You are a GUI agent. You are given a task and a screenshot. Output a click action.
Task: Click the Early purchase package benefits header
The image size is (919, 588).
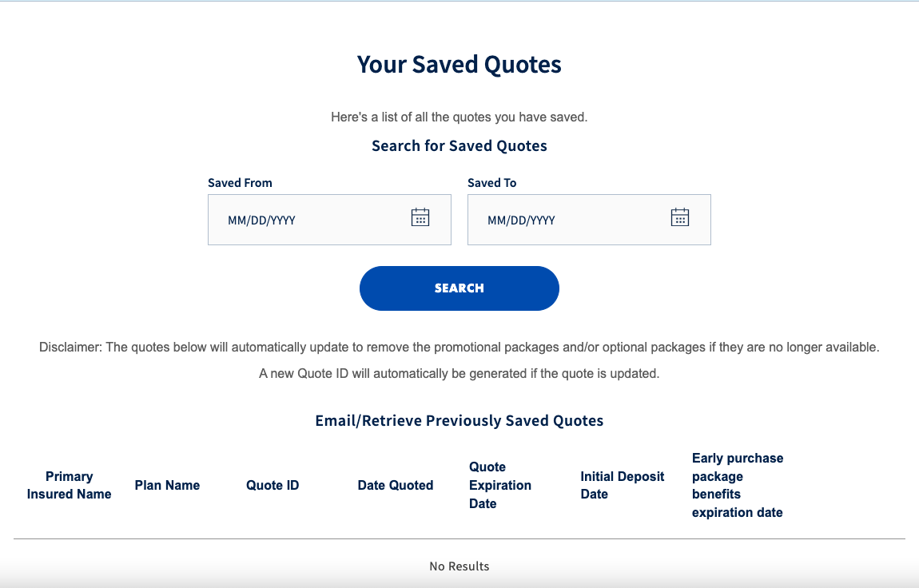[x=738, y=486]
